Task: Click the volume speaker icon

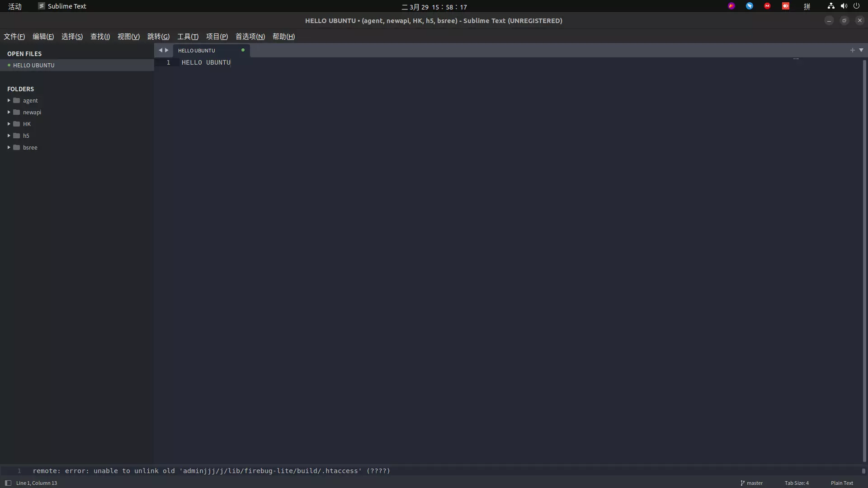Action: coord(844,6)
